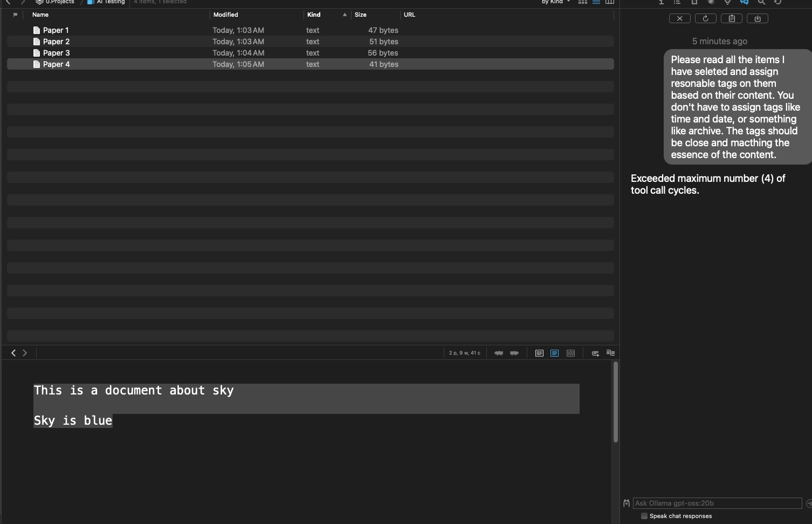Switch to text-only view in preview bar
This screenshot has width=812, height=524.
point(554,353)
